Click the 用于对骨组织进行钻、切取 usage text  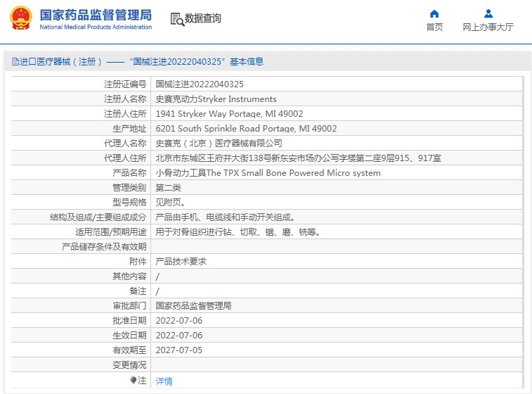pos(238,232)
